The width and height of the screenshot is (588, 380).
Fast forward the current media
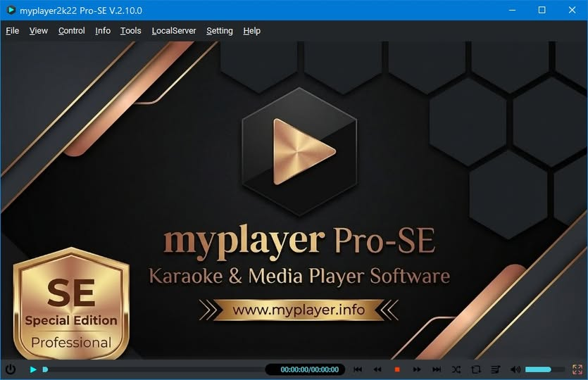[x=417, y=369]
